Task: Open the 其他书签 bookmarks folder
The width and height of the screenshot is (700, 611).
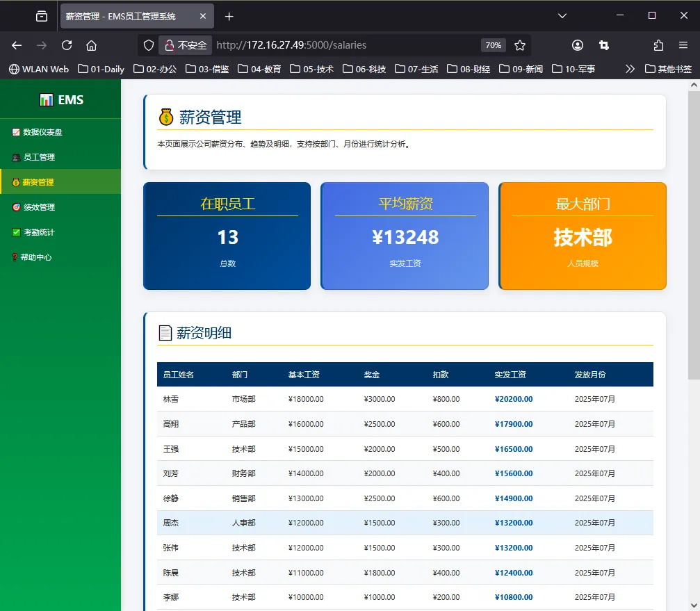Action: tap(668, 69)
